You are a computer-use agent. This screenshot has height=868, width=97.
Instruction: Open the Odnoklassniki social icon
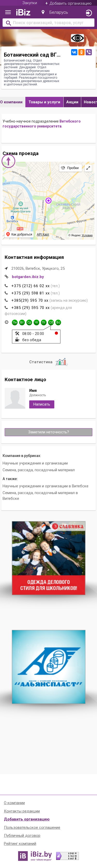(81, 52)
